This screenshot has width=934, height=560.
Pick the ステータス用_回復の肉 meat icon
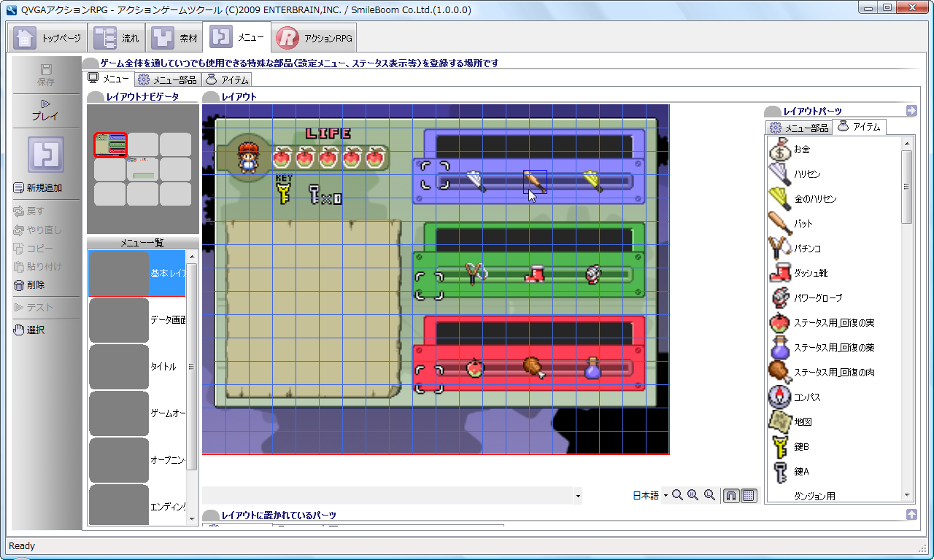click(781, 373)
